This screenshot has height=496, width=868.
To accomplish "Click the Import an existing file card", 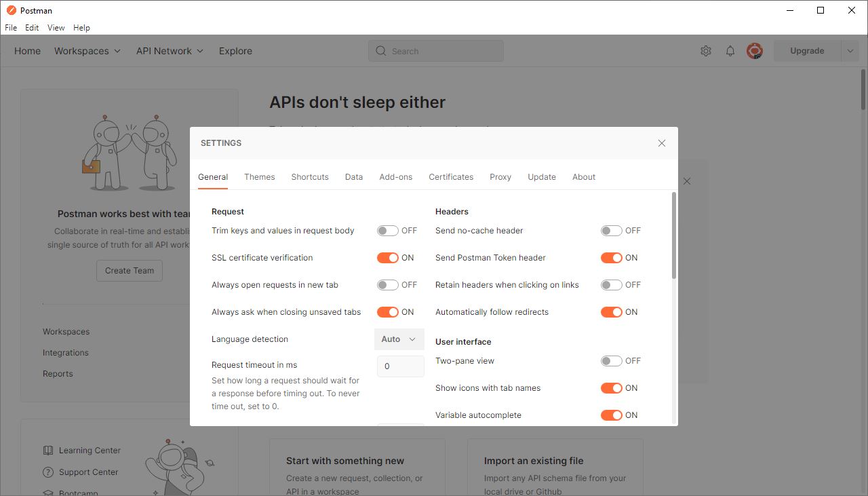I will click(555, 467).
